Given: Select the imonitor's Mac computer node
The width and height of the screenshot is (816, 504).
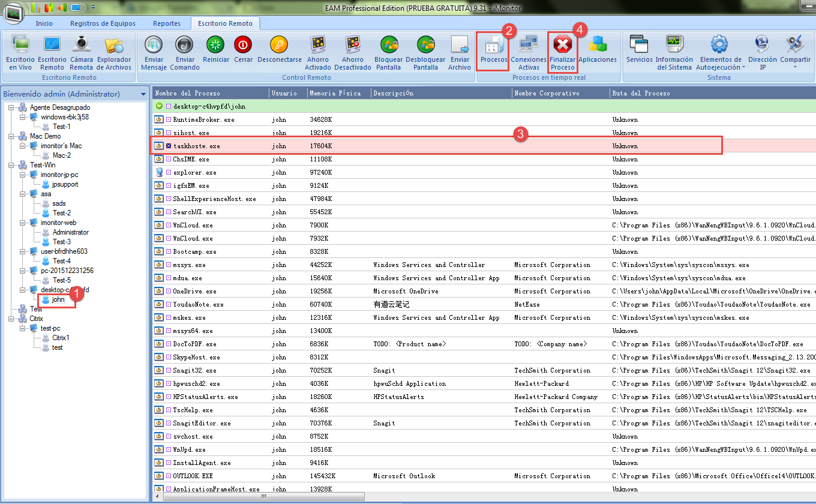Looking at the screenshot, I should [x=61, y=146].
